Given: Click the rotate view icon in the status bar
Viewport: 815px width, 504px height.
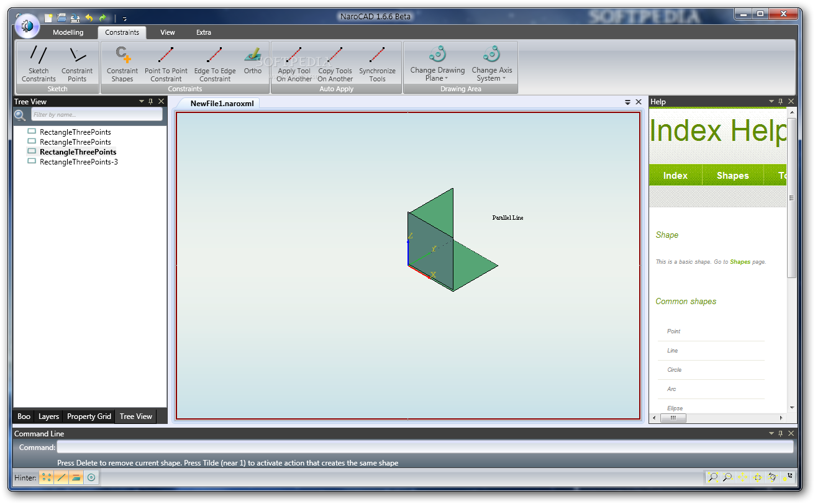Looking at the screenshot, I should click(x=773, y=477).
